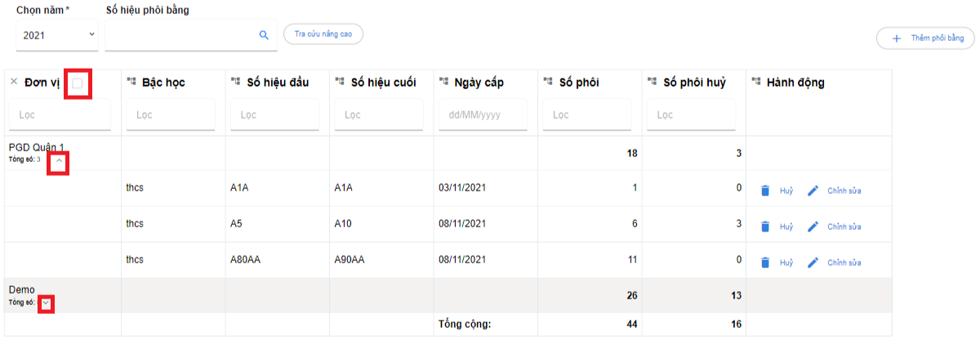Sort by Ngày cấp column header
The image size is (980, 354).
click(x=482, y=83)
